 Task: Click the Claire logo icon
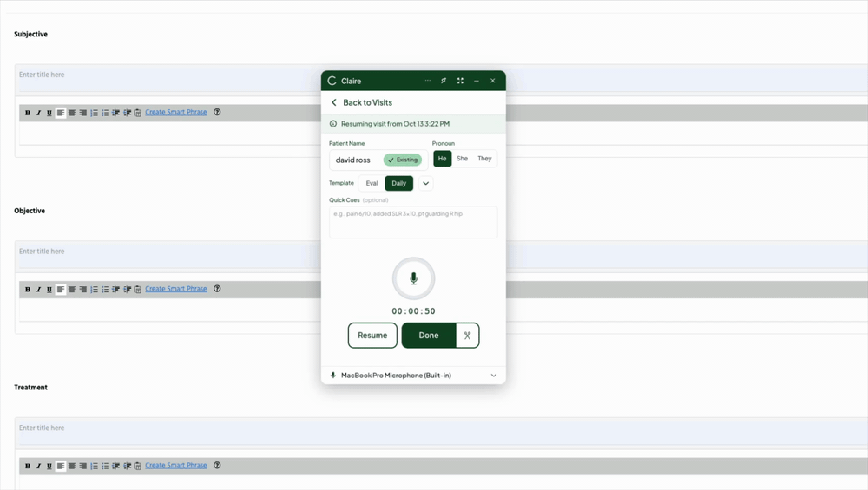click(x=332, y=81)
